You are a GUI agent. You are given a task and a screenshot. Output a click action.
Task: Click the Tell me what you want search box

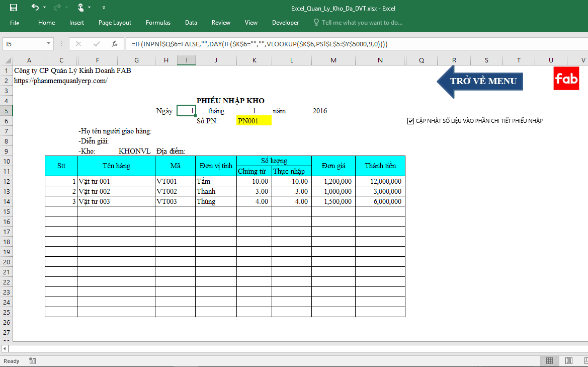pos(362,23)
